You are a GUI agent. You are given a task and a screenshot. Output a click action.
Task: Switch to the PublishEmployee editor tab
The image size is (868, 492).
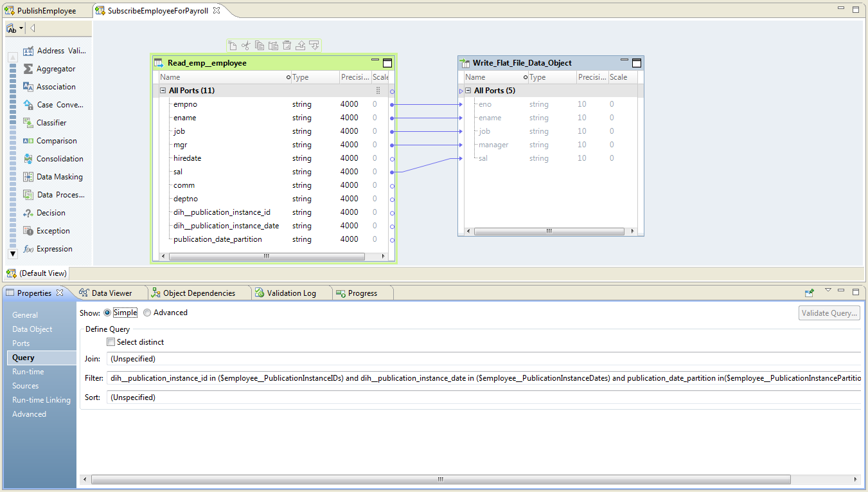click(x=45, y=11)
